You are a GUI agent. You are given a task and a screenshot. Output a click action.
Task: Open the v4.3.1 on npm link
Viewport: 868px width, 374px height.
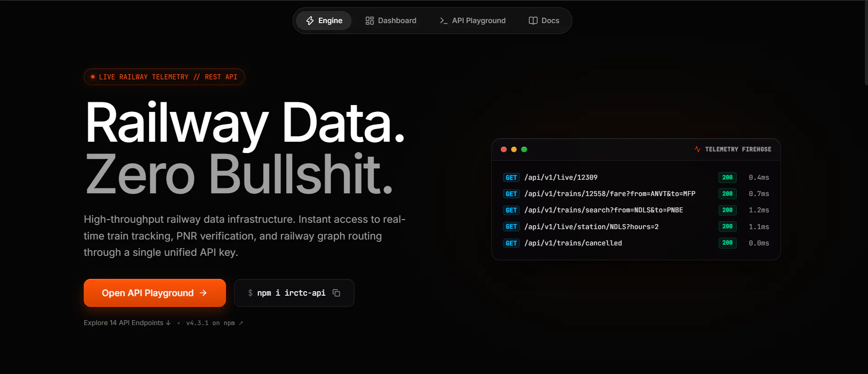(x=215, y=323)
